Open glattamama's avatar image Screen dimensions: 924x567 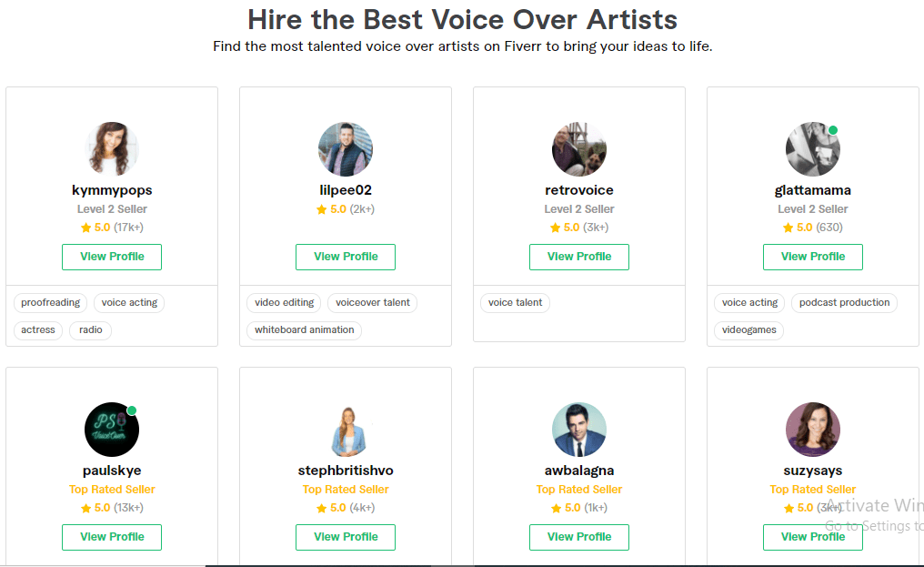[813, 149]
